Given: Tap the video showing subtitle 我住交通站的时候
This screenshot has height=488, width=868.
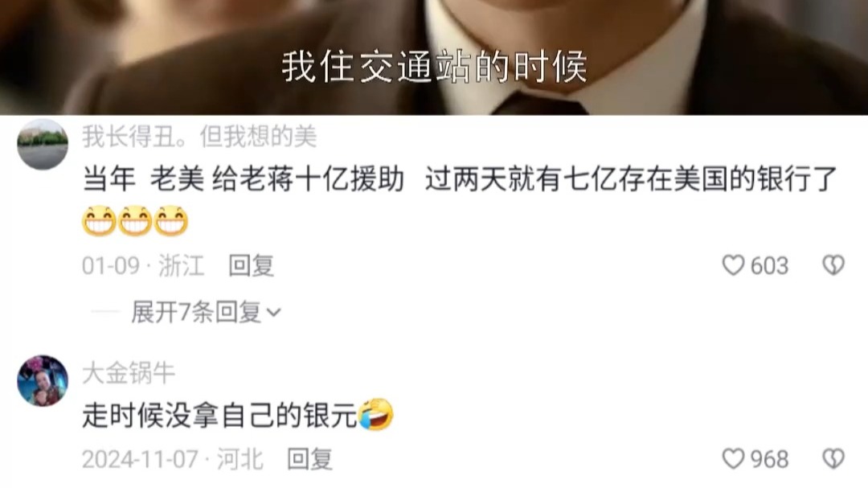Looking at the screenshot, I should pos(434,58).
